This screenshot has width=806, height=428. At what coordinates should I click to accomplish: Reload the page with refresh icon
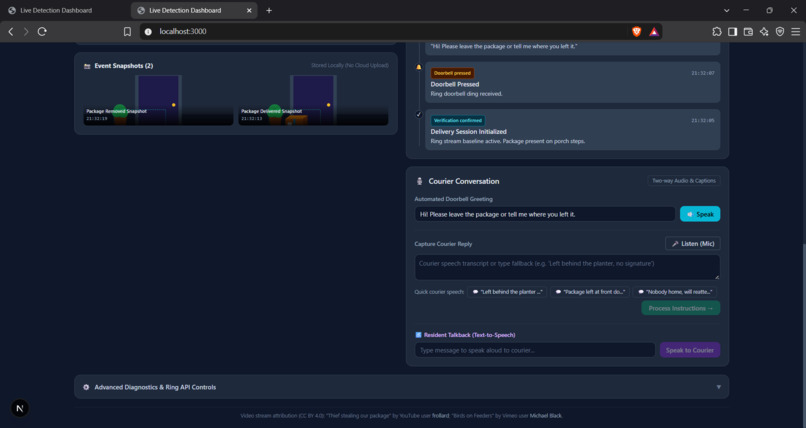42,31
